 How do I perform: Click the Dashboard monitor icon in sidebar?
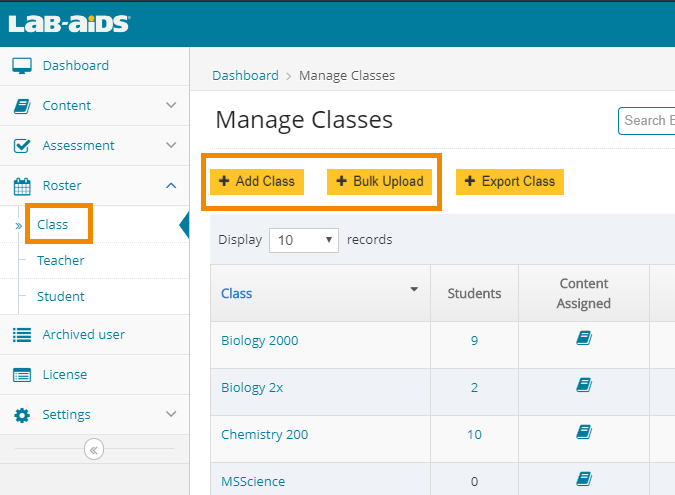tap(22, 66)
